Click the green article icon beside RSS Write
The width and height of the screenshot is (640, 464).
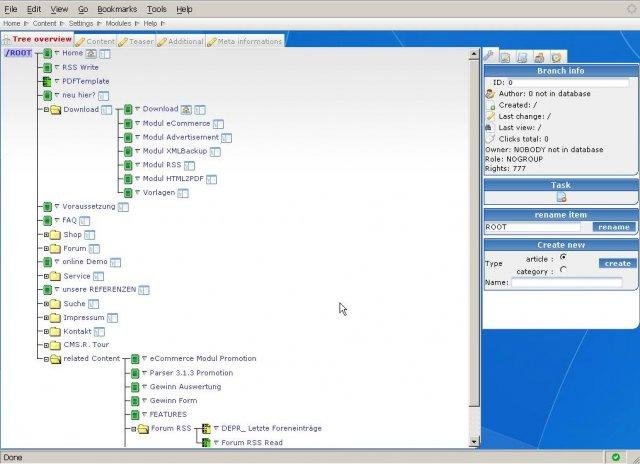pyautogui.click(x=47, y=67)
